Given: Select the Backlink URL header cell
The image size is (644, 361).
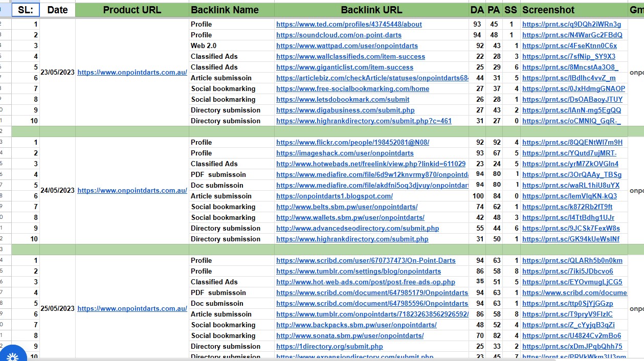Looking at the screenshot, I should pos(371,10).
